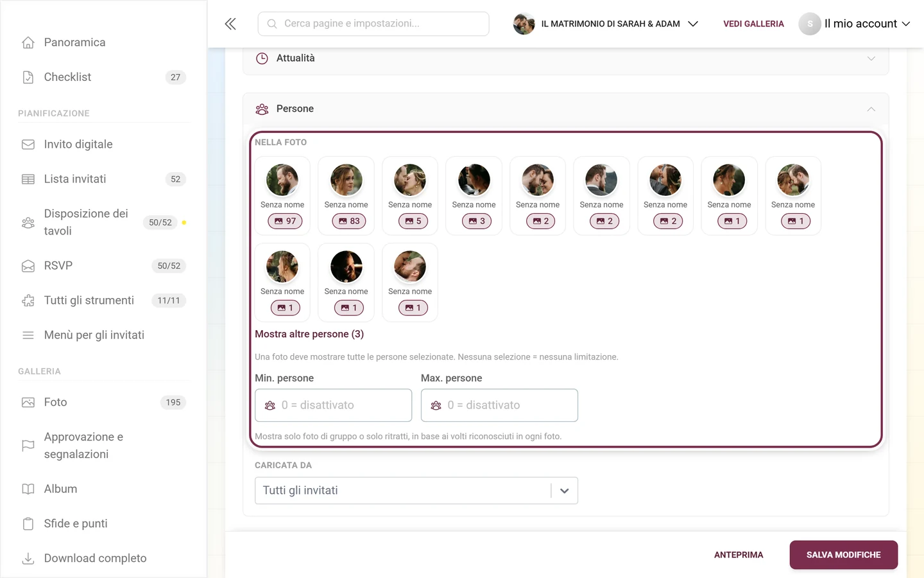Select the person with 5 photos
The width and height of the screenshot is (924, 578).
(410, 196)
